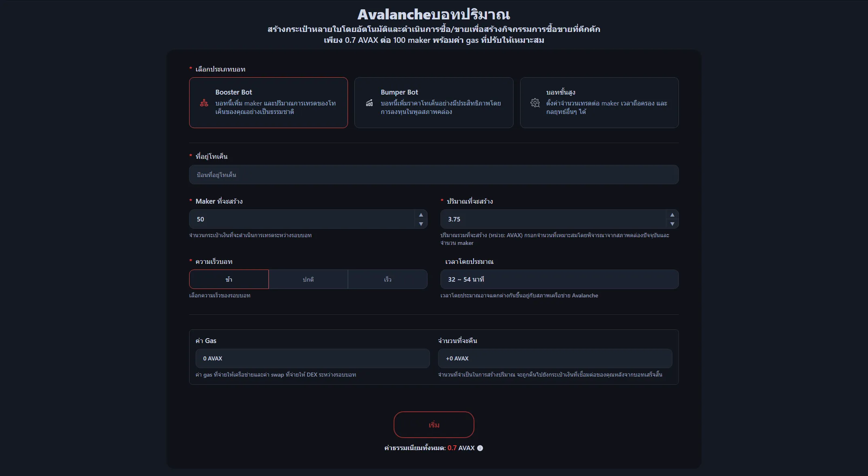Click the Maker count field showing 50
Viewport: 868px width, 476px height.
301,219
